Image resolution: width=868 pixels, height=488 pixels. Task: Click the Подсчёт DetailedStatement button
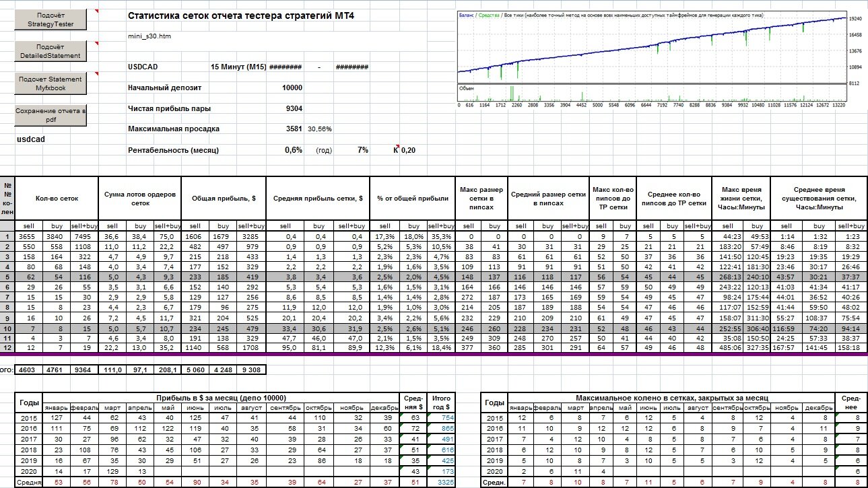(x=51, y=52)
